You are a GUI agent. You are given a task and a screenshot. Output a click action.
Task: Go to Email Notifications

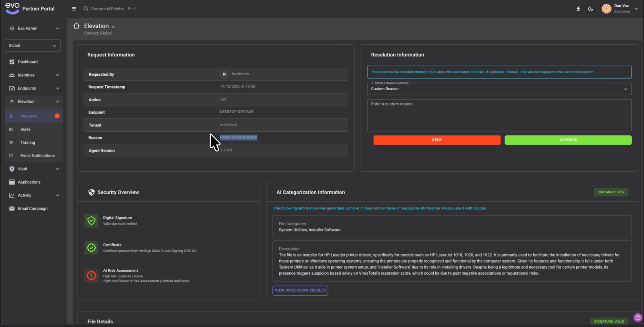point(37,156)
